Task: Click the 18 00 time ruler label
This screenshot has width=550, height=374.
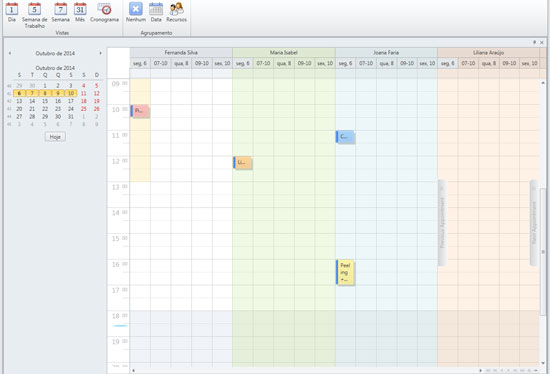Action: (x=120, y=316)
